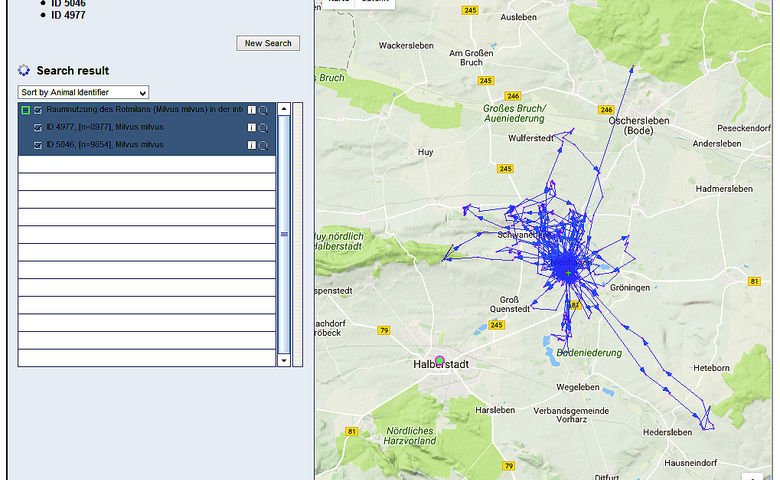Click the 'Großes Bruch/ Aueniederung' map label
This screenshot has width=780, height=480.
click(514, 113)
